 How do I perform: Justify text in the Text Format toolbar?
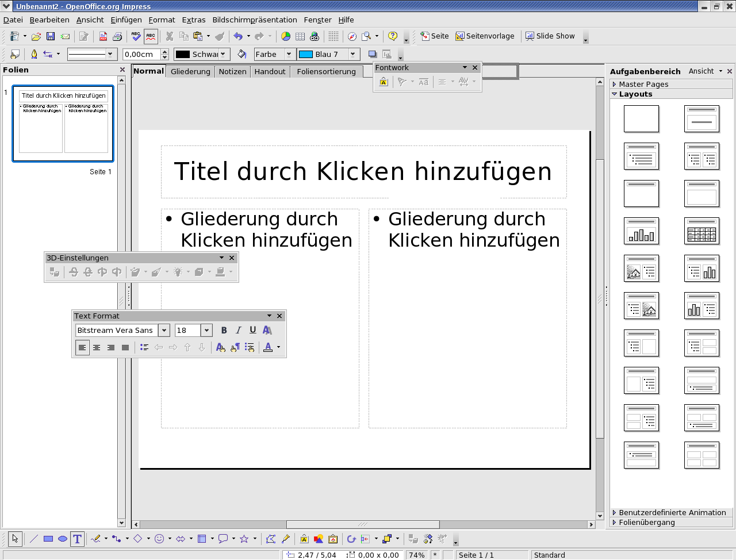coord(125,347)
